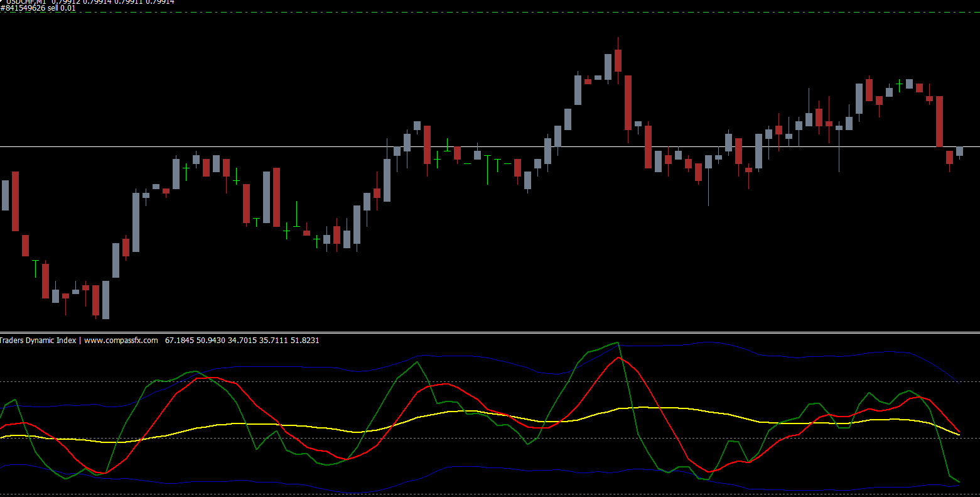Click the Traders Dynamic Index indicator title
The width and height of the screenshot is (980, 497).
pos(38,341)
